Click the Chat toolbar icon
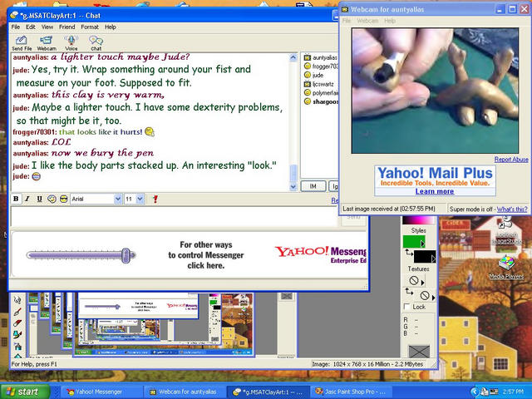 click(96, 41)
